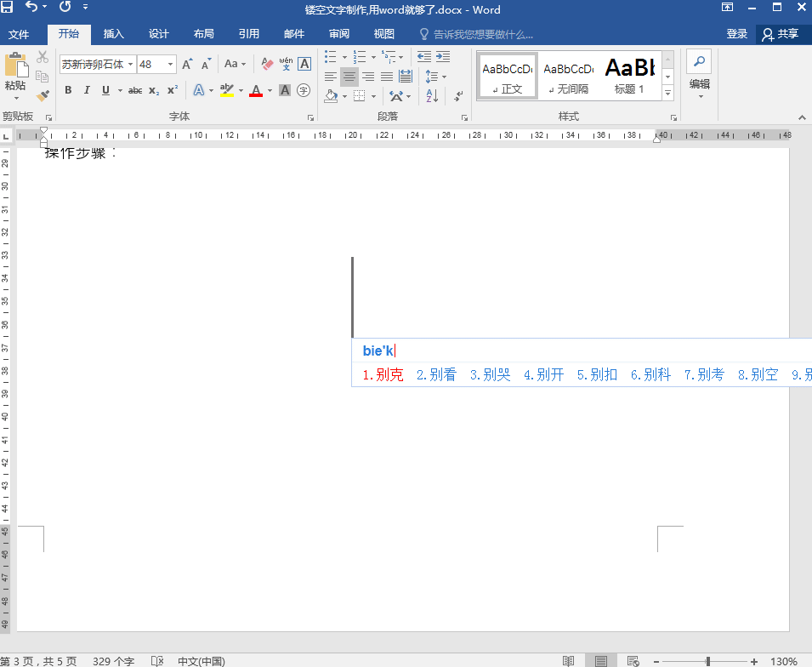Click the Paste clipboard icon
Screen dimensions: 812x667
tap(16, 66)
